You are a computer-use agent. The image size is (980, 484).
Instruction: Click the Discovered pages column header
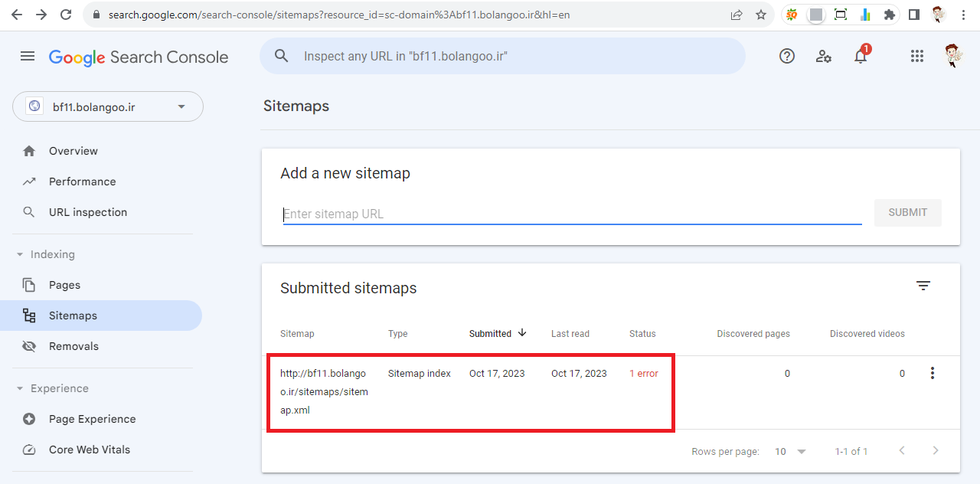753,334
